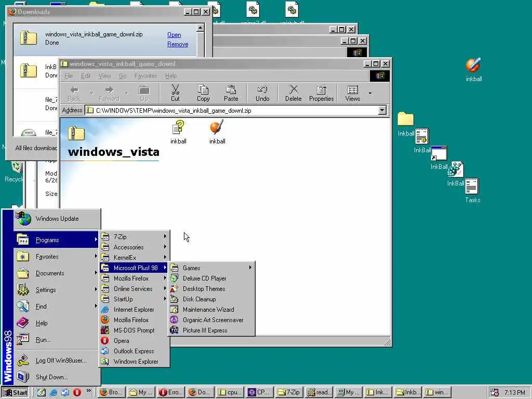
Task: Click Log Off Win98user...
Action: [x=57, y=361]
